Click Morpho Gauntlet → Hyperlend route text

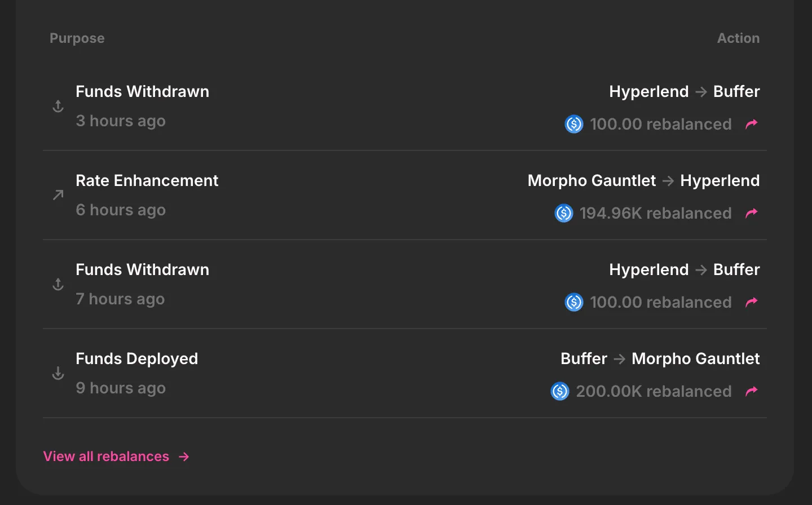pos(643,180)
